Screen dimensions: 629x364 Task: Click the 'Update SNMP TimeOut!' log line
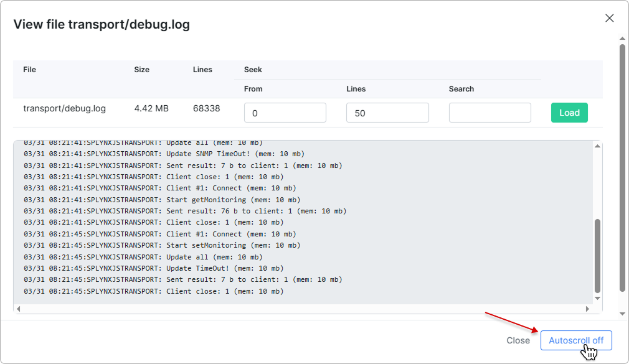[x=164, y=154]
